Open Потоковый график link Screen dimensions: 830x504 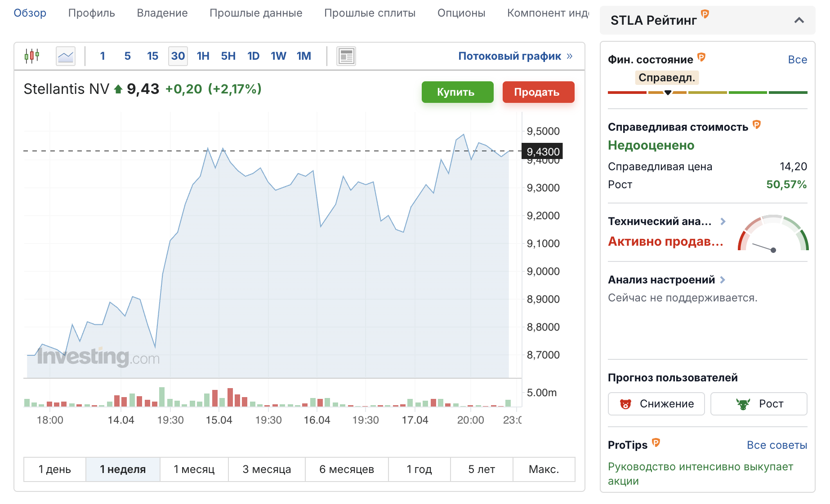509,56
